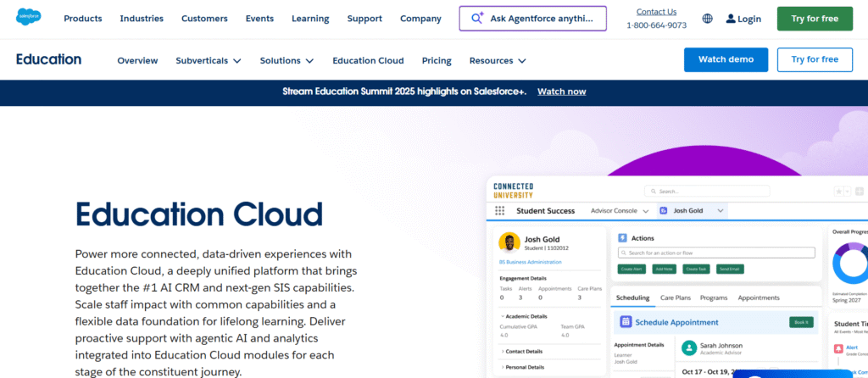Image resolution: width=868 pixels, height=378 pixels.
Task: Click the Schedule Appointment calendar icon
Action: (626, 322)
